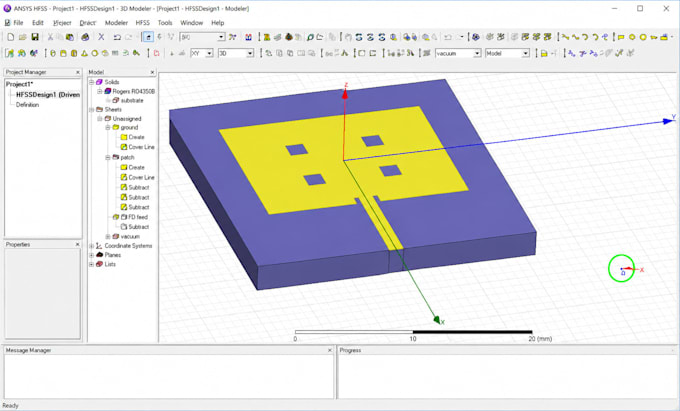
Task: Select Unassigned sheets group
Action: click(x=127, y=119)
